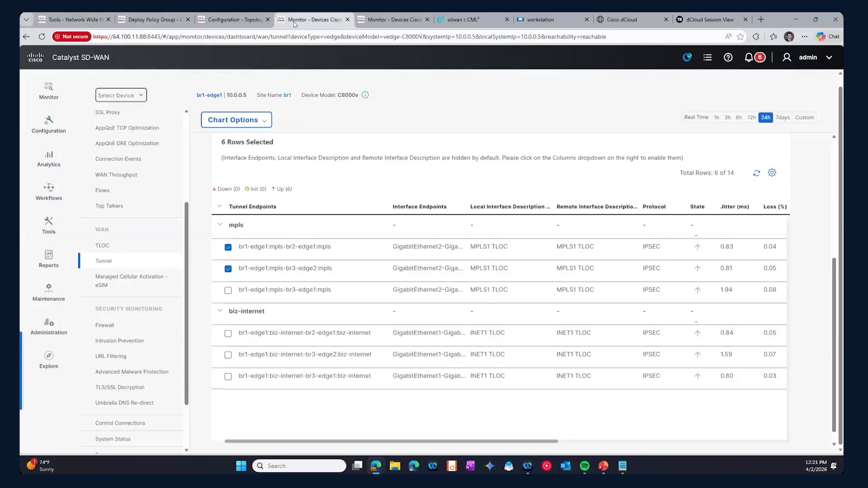Click the br1 site name link
Screen dimensions: 868x488
pyautogui.click(x=287, y=95)
